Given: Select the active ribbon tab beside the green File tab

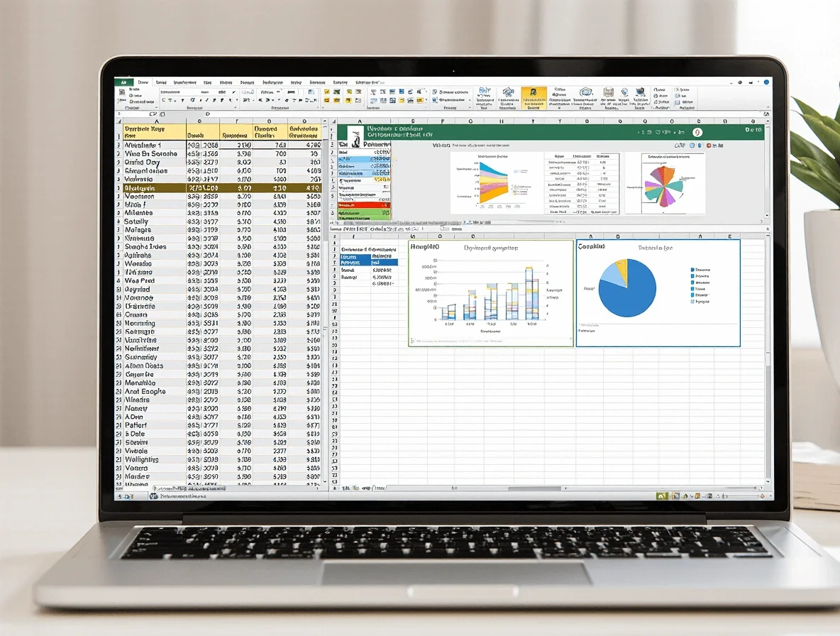Looking at the screenshot, I should coord(143,82).
